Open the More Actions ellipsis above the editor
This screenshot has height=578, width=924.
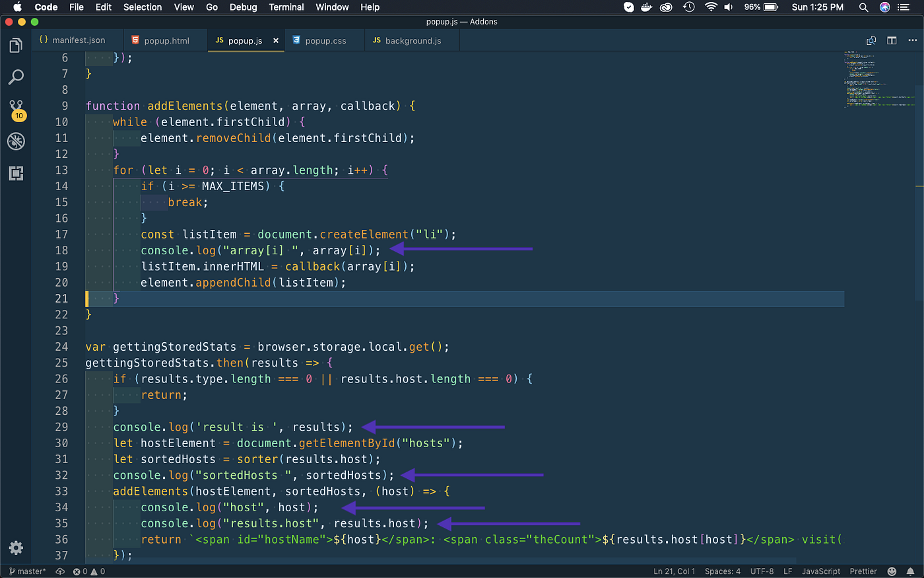[x=911, y=40]
